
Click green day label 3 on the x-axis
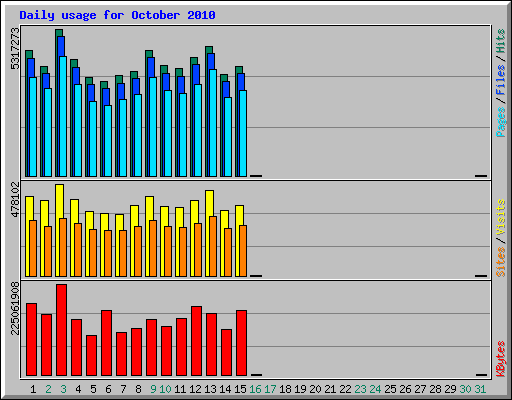click(x=63, y=389)
